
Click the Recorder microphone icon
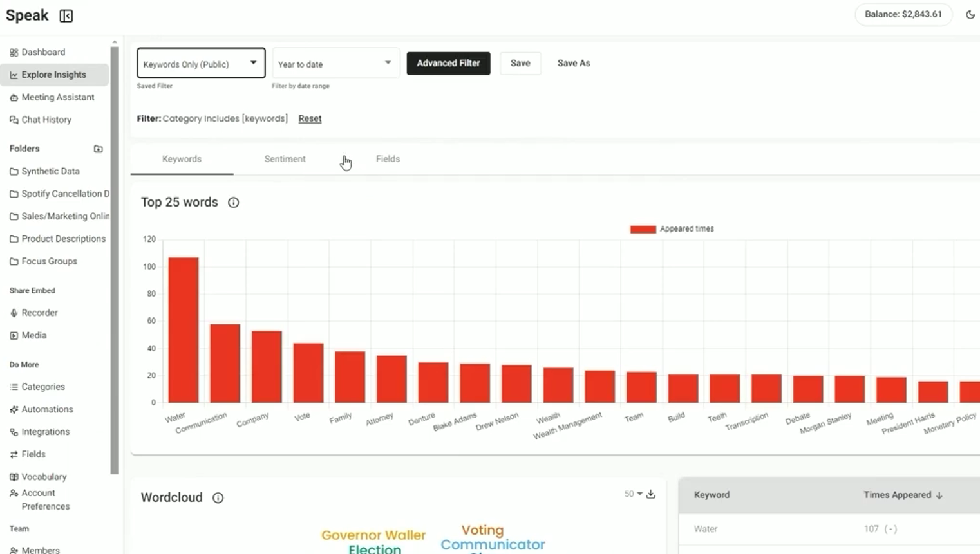click(14, 313)
